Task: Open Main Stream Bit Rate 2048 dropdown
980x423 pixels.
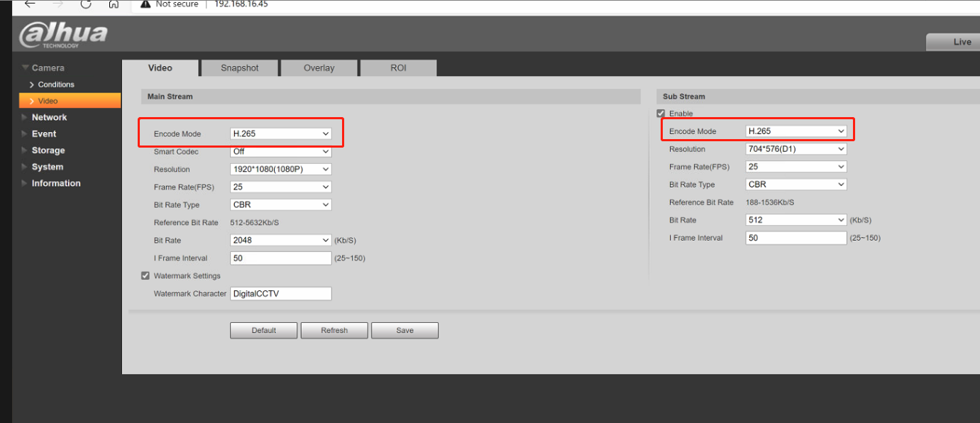Action: 281,240
